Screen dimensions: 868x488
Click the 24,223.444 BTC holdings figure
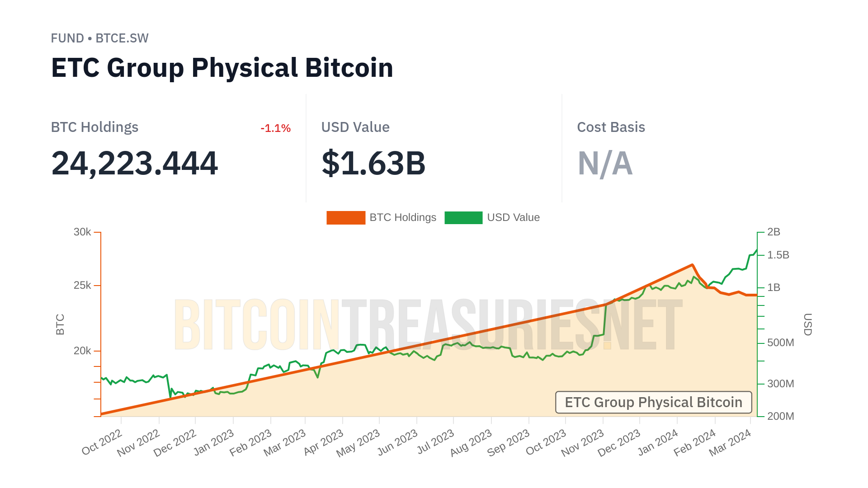[135, 163]
